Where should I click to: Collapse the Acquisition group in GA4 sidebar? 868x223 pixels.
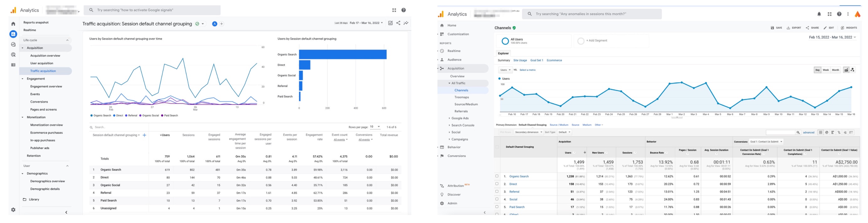coord(23,48)
